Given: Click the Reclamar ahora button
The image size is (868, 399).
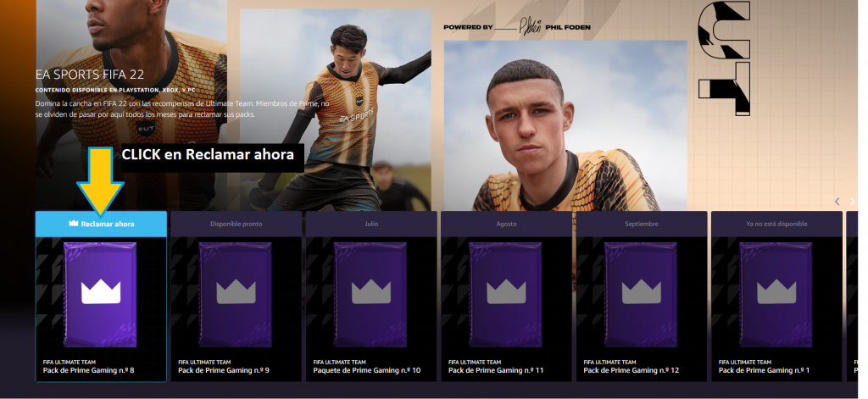Looking at the screenshot, I should pos(102,224).
